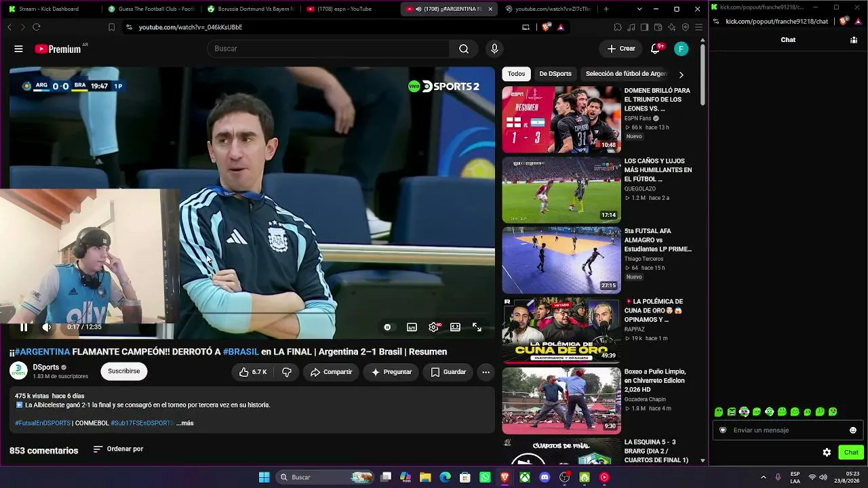Close the ARGENTINA FLAMANTE browser tab
This screenshot has width=868, height=488.
point(491,9)
